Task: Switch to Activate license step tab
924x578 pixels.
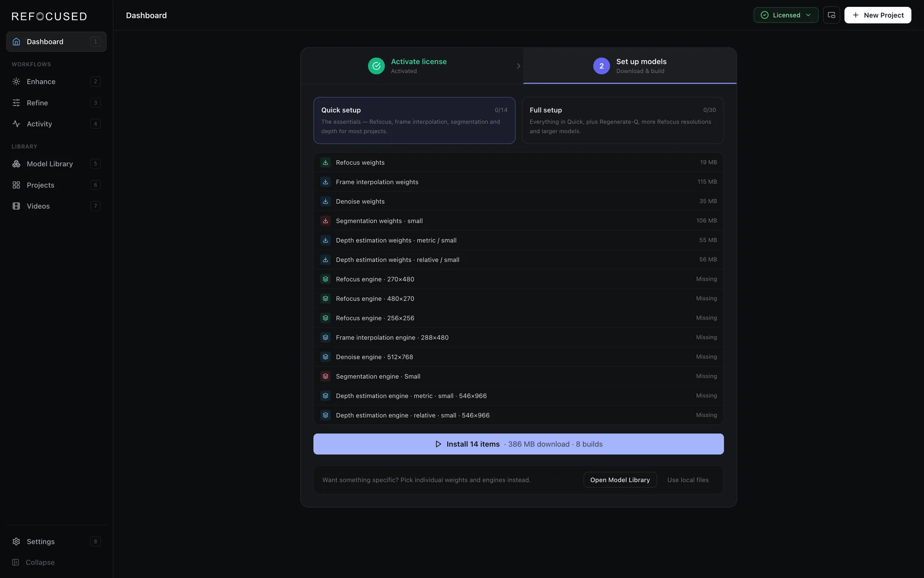Action: [412, 66]
